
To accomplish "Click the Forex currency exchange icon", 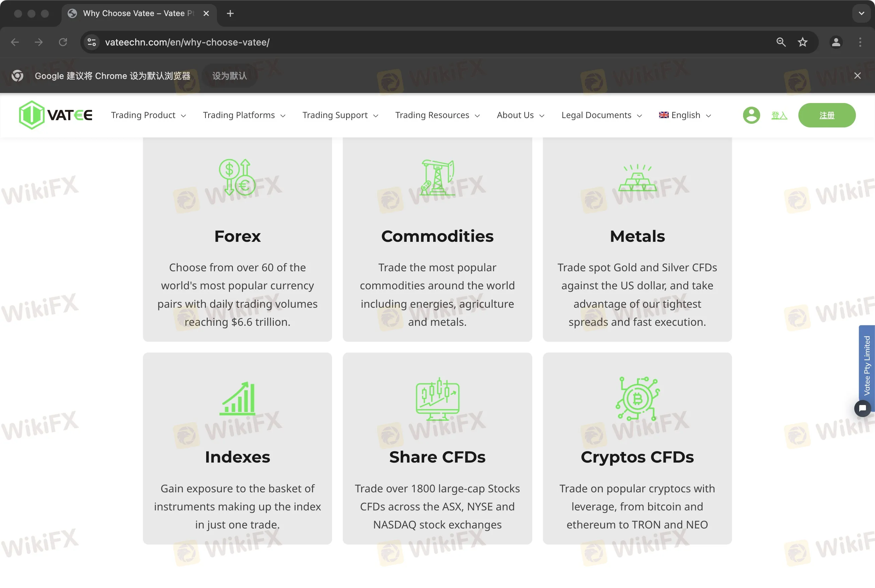I will coord(237,177).
